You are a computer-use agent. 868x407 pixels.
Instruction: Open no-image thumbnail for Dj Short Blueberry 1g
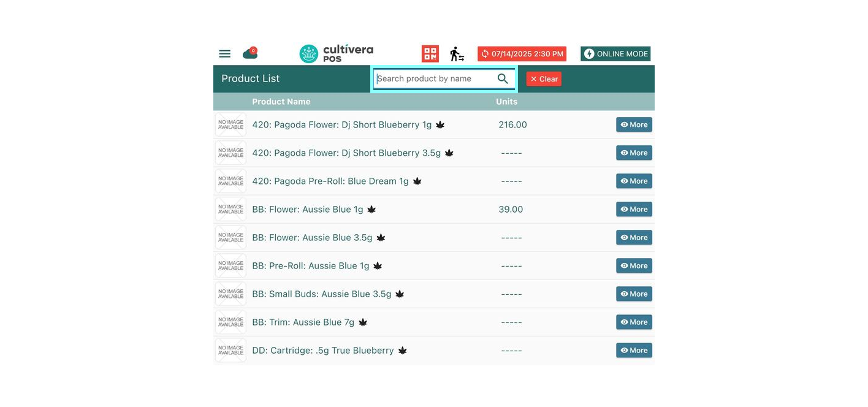point(230,124)
